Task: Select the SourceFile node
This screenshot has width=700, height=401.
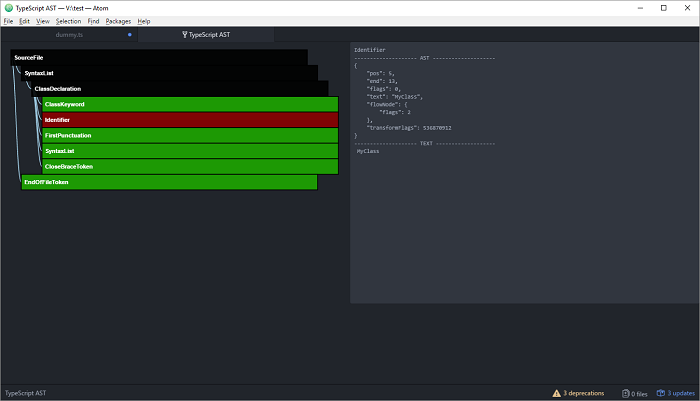Action: pos(159,58)
